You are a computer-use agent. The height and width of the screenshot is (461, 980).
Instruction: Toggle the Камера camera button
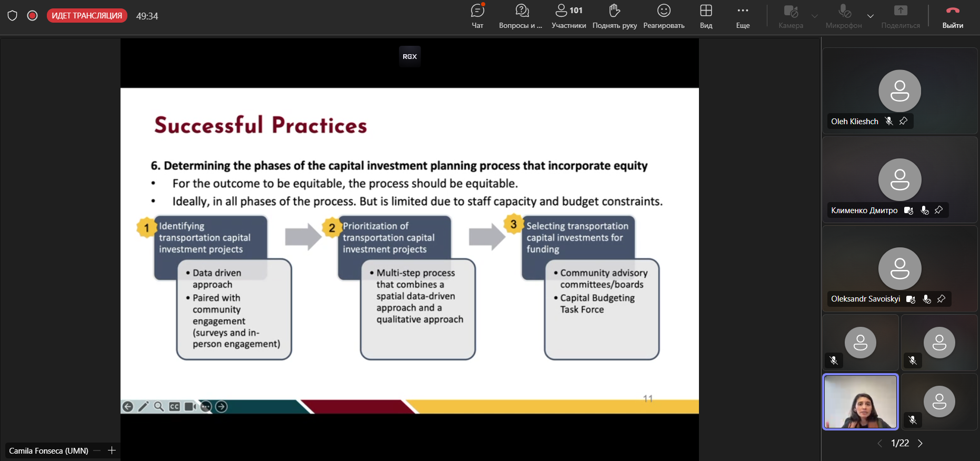pyautogui.click(x=791, y=16)
